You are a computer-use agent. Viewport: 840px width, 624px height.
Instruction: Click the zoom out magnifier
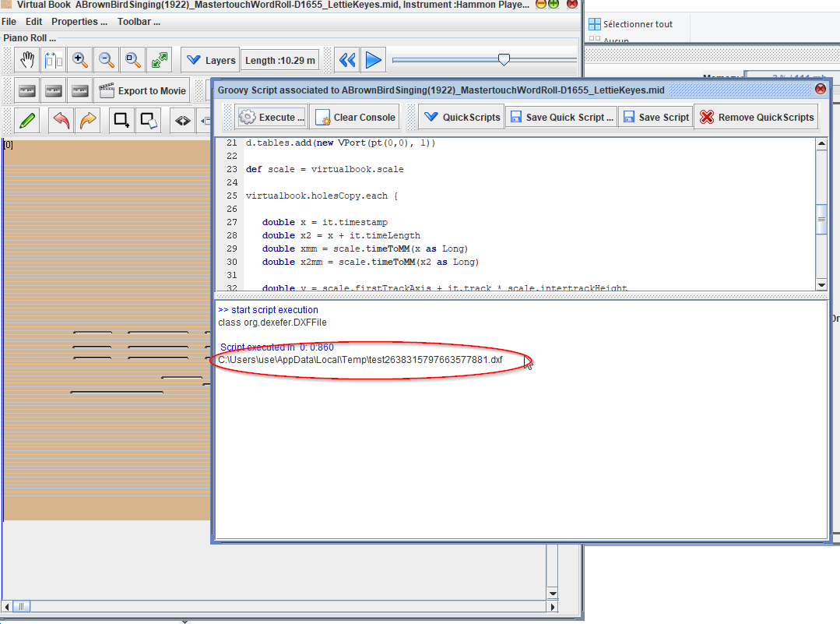point(107,60)
